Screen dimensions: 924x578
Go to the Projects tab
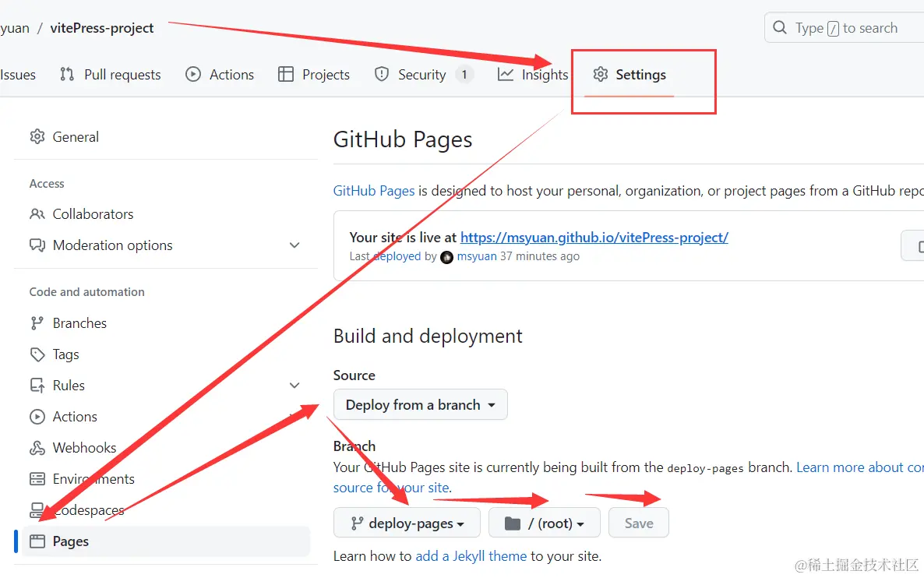point(314,75)
